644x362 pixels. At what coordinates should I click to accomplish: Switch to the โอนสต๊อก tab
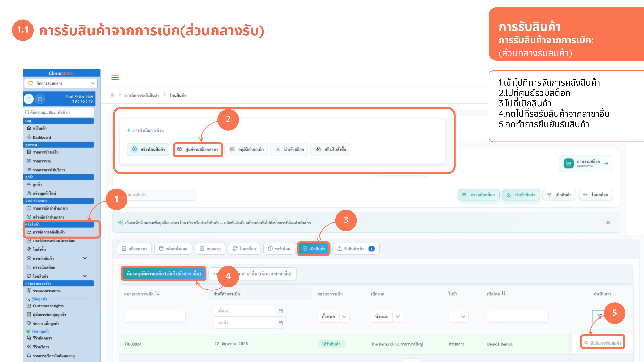[244, 249]
